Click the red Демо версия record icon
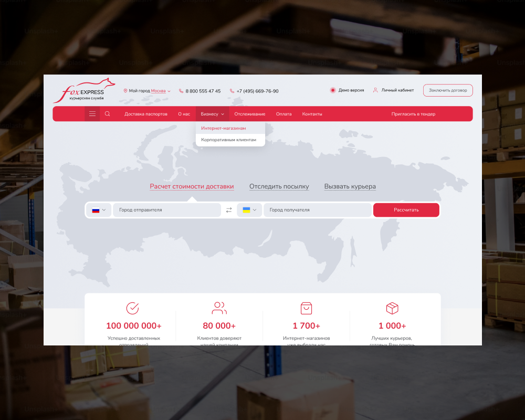The width and height of the screenshot is (525, 420). (x=333, y=90)
